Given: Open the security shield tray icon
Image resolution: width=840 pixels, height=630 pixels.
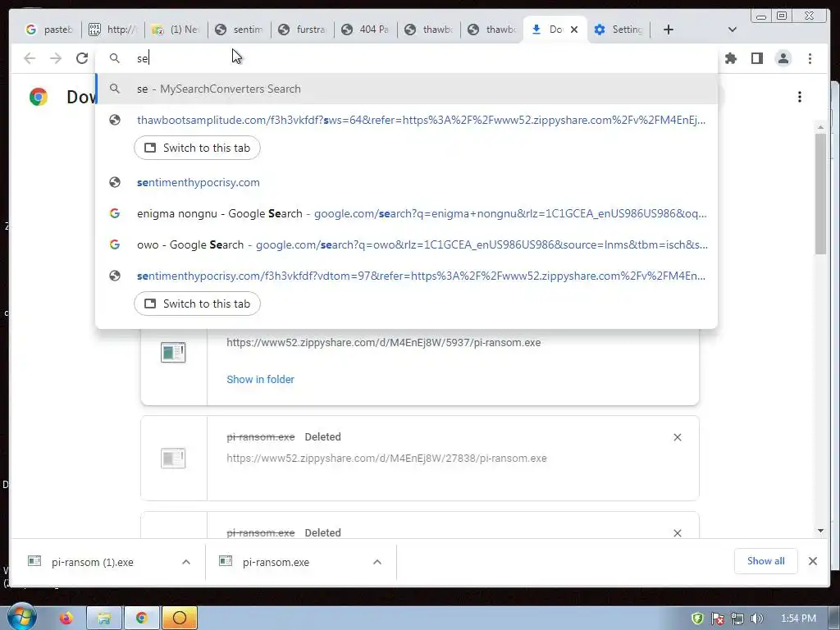Looking at the screenshot, I should pyautogui.click(x=697, y=619).
